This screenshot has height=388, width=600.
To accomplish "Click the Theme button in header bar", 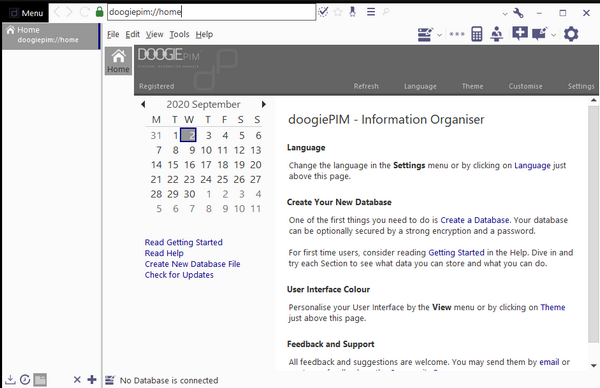I will [472, 86].
